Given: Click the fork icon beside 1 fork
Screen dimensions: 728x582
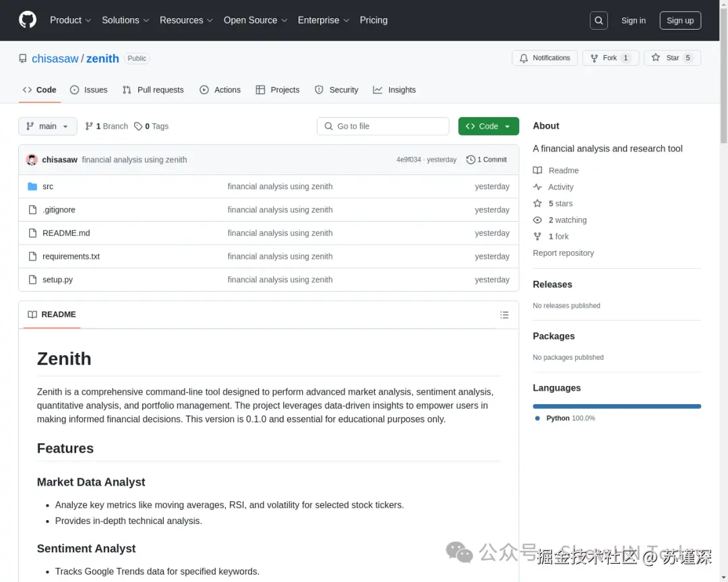Looking at the screenshot, I should (537, 236).
